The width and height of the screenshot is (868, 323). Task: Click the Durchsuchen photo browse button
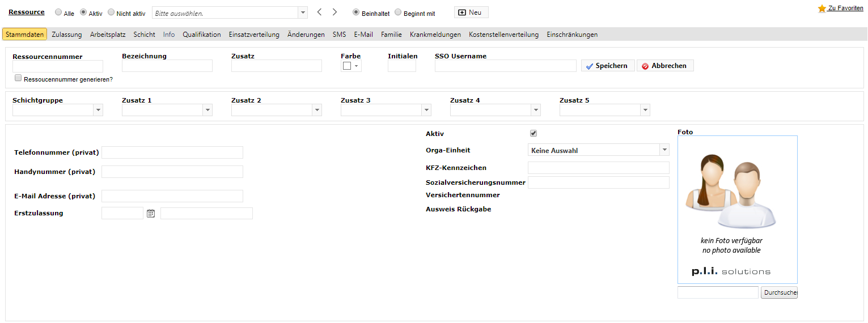coord(779,293)
